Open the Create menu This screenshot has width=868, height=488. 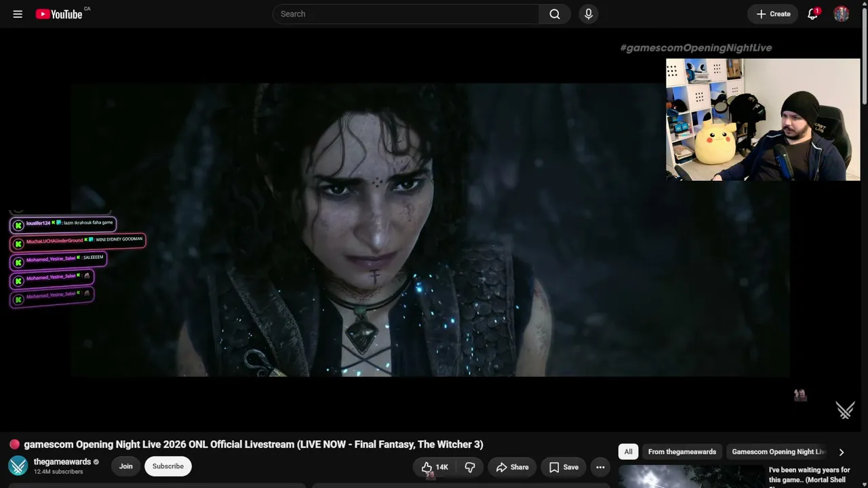(x=773, y=14)
